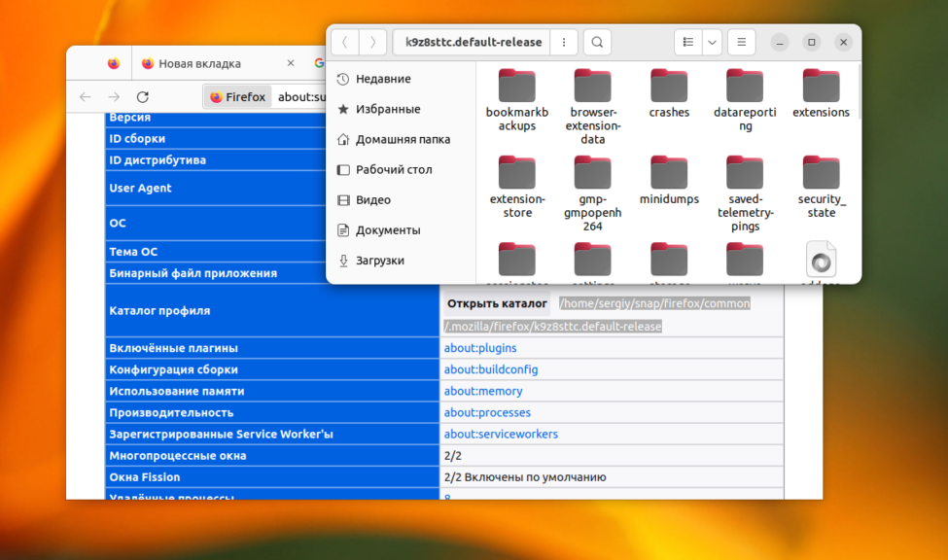Open the about:memory link
Viewport: 948px width, 560px height.
(x=483, y=391)
